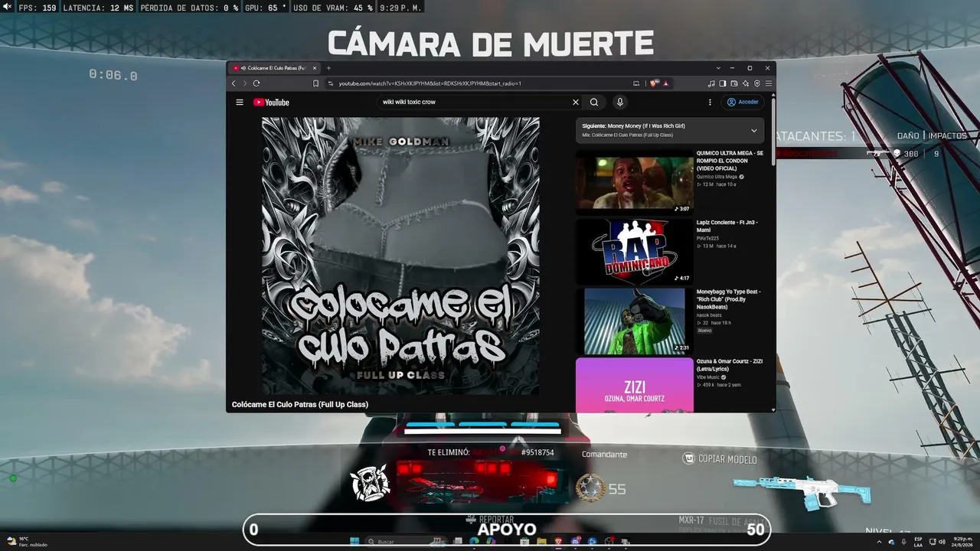
Task: Go back in browser history
Action: pyautogui.click(x=234, y=83)
